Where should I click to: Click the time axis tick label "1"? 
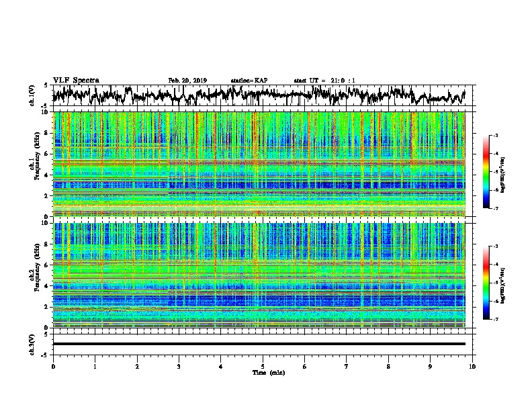95,367
